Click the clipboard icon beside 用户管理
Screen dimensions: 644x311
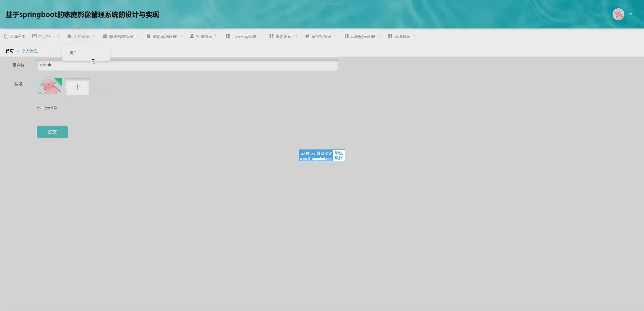[x=69, y=36]
